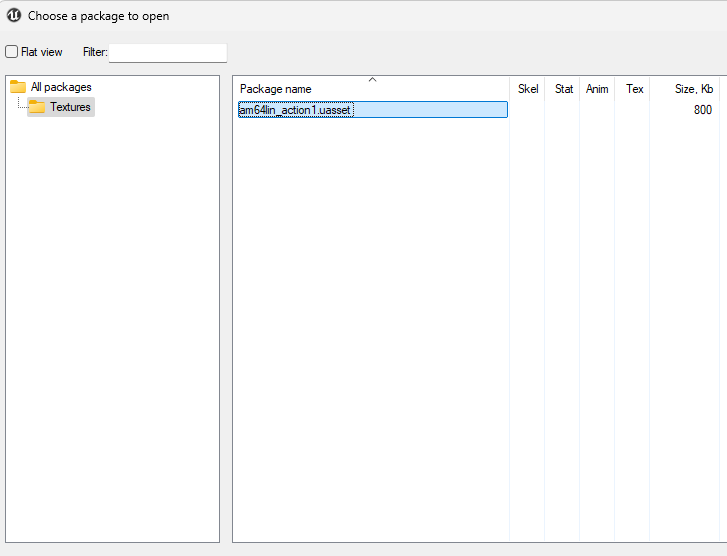Click the Textures folder icon

37,107
